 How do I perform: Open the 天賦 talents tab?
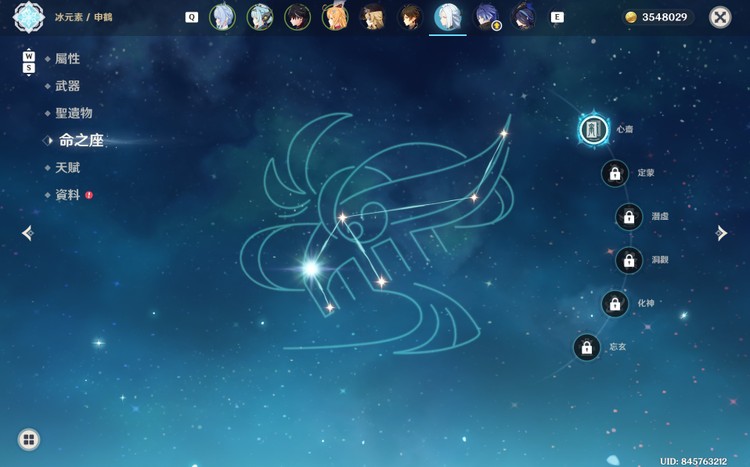[67, 168]
